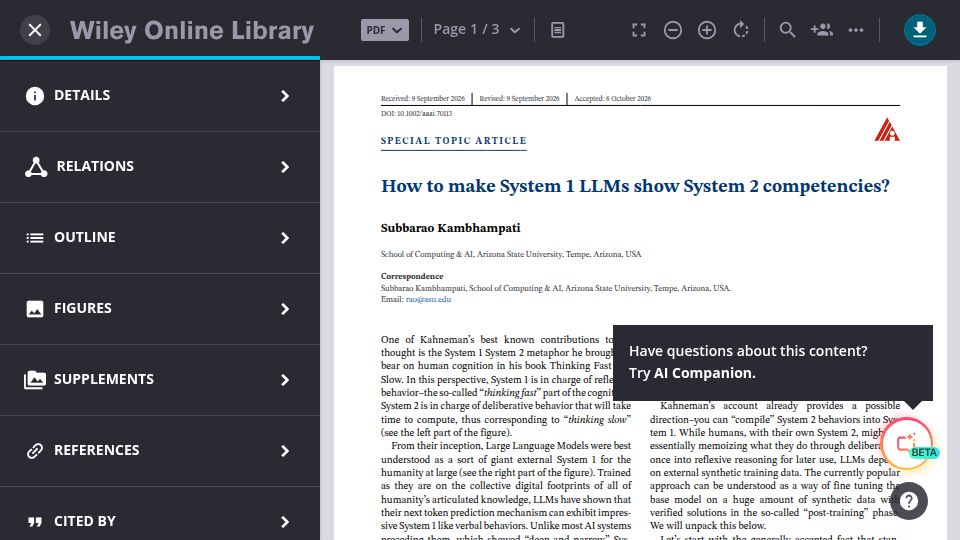Zoom in with the plus icon
This screenshot has width=960, height=540.
[x=707, y=30]
